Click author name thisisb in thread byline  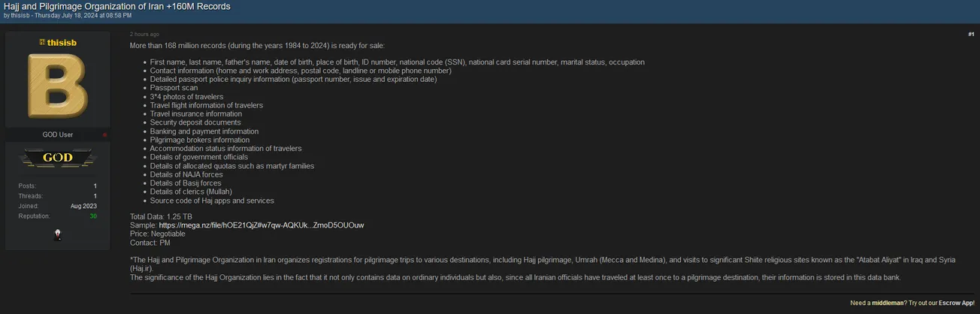click(20, 15)
